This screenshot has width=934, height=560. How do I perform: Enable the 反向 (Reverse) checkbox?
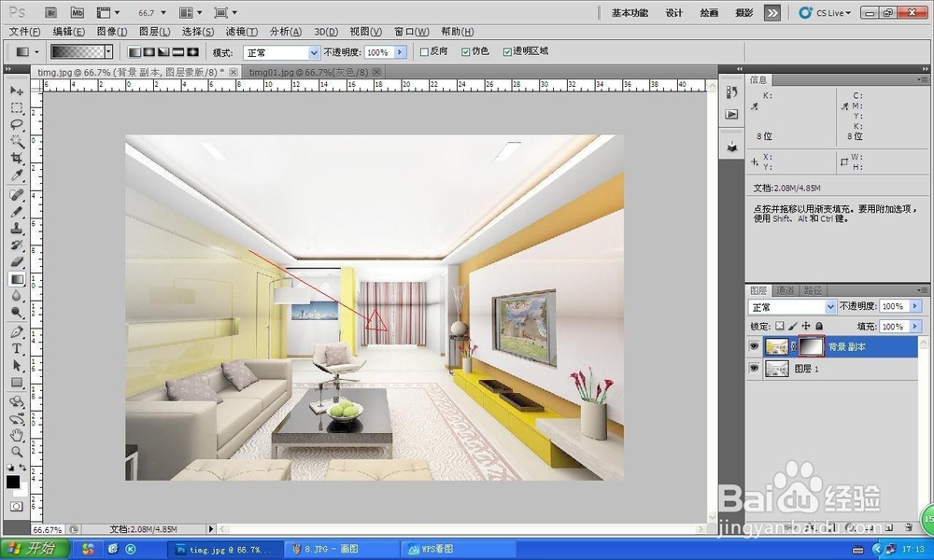pos(424,52)
